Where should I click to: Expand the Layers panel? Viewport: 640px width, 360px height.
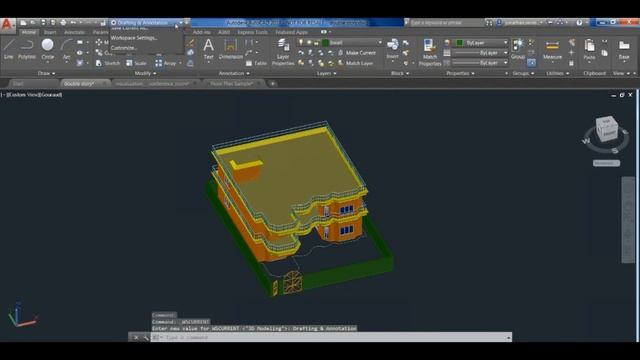click(327, 73)
